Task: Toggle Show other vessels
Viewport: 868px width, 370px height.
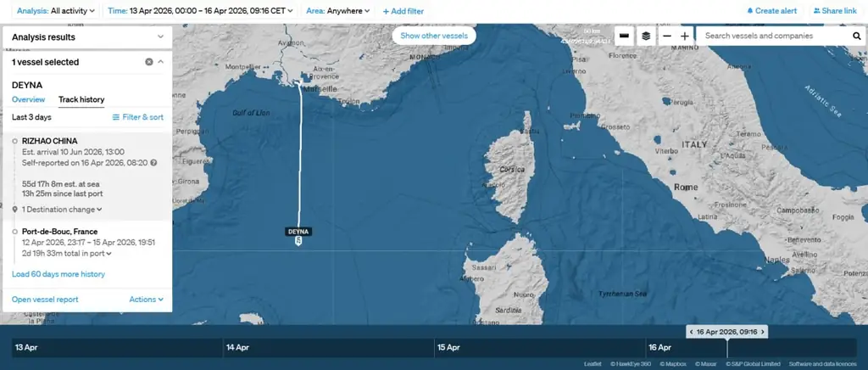Action: [434, 36]
